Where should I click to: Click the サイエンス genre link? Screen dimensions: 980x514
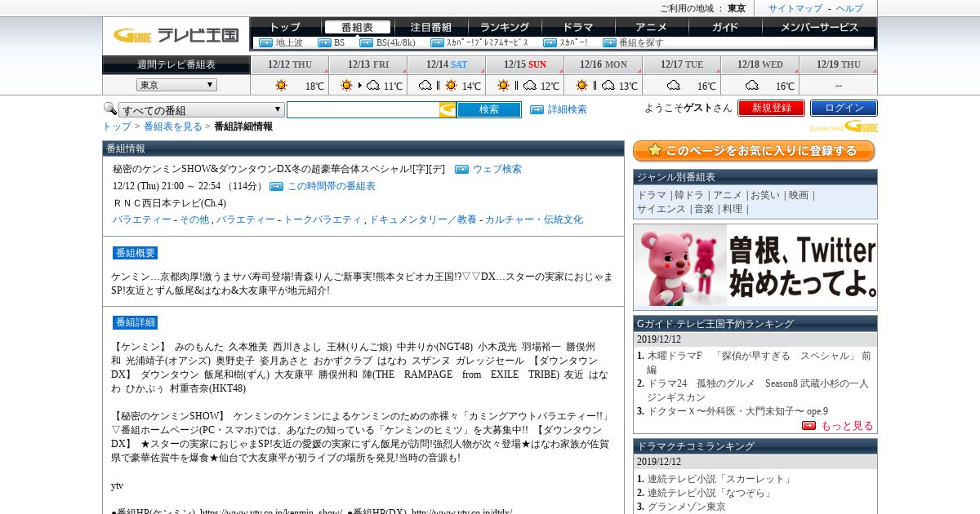click(x=661, y=209)
